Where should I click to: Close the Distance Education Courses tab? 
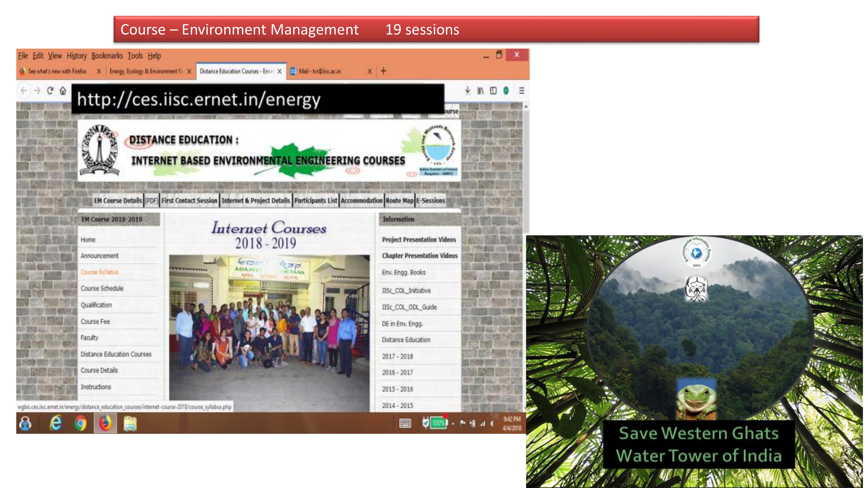(279, 71)
